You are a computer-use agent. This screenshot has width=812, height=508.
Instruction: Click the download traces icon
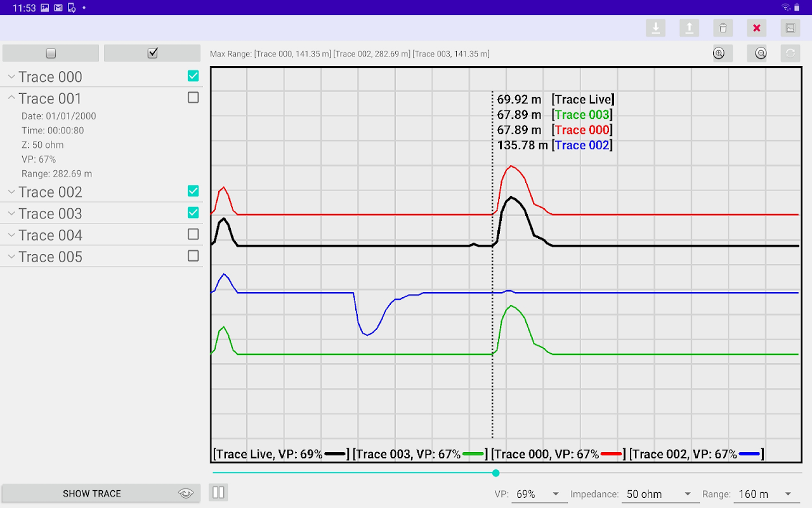(656, 28)
